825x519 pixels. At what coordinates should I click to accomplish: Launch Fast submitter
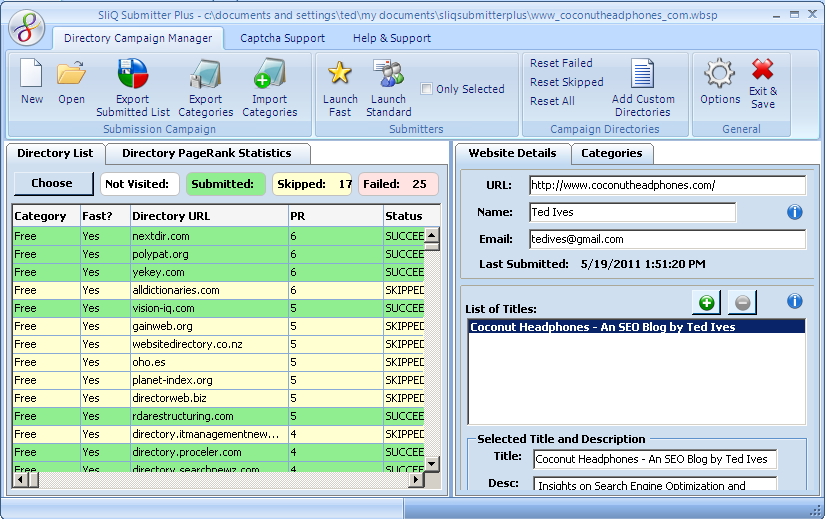340,88
